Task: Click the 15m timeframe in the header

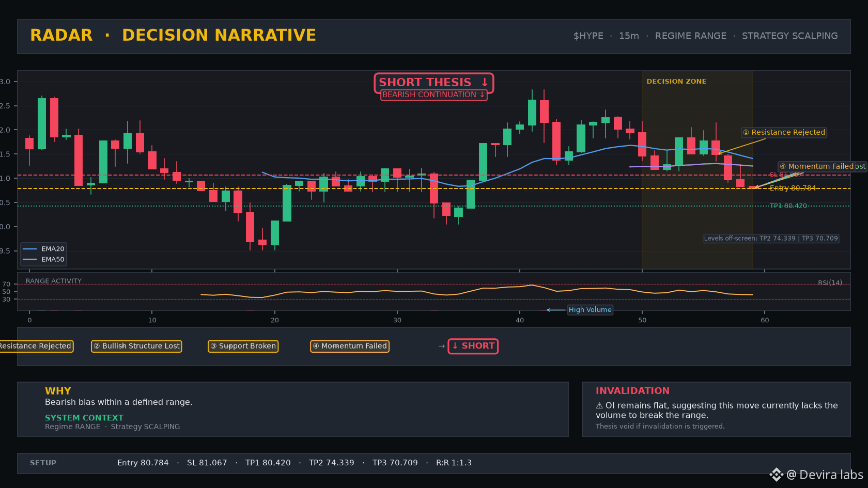Action: (x=629, y=36)
